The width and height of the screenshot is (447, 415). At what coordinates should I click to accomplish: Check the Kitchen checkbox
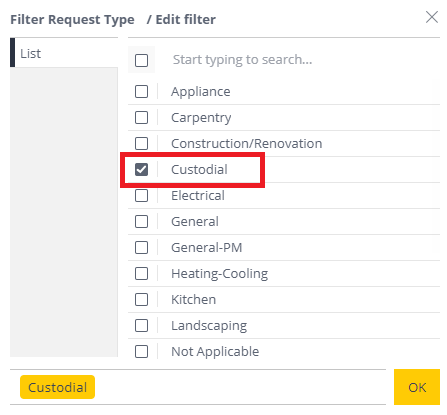pyautogui.click(x=141, y=299)
